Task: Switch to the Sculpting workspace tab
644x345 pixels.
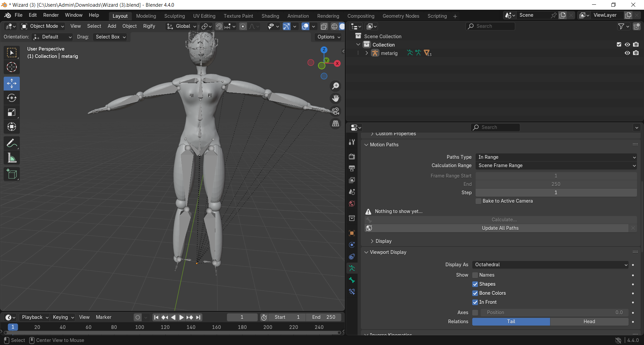Action: (x=174, y=16)
